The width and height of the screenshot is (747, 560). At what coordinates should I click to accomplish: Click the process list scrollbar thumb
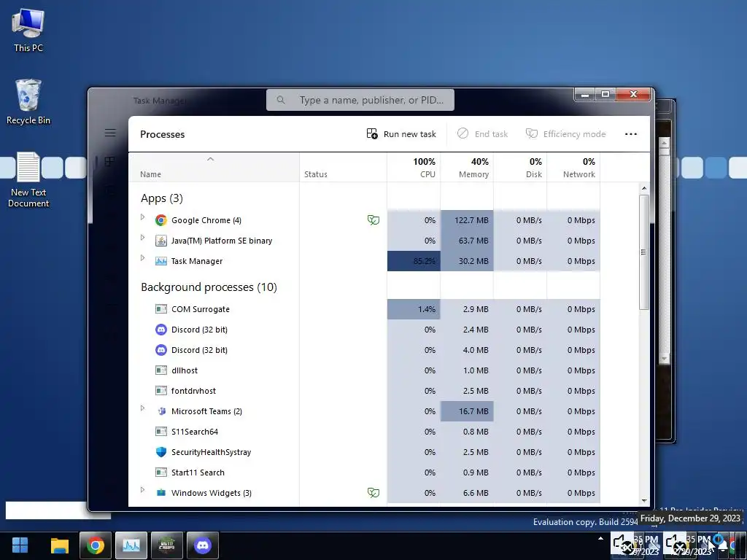tap(644, 252)
